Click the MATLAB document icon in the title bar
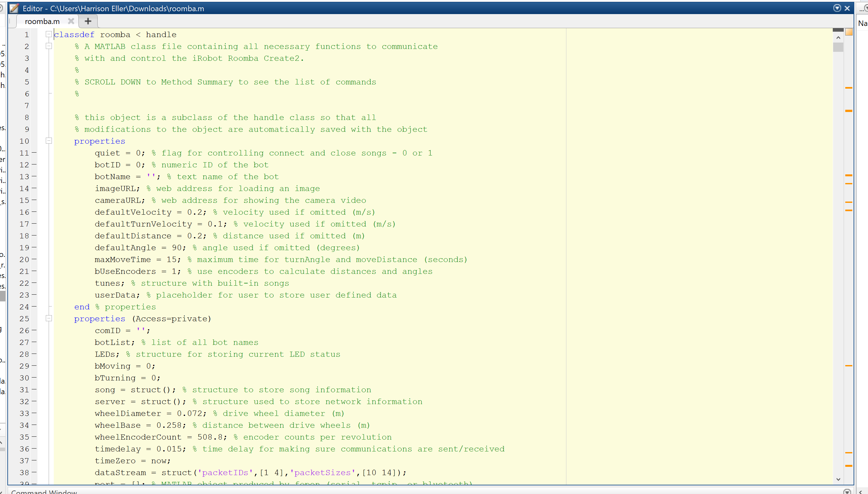The image size is (868, 494). click(13, 9)
